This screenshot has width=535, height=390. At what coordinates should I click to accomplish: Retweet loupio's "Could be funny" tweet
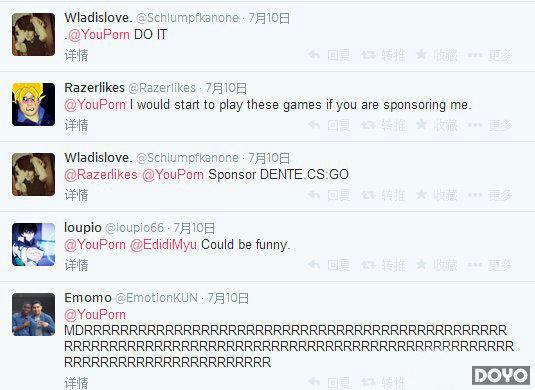point(384,265)
